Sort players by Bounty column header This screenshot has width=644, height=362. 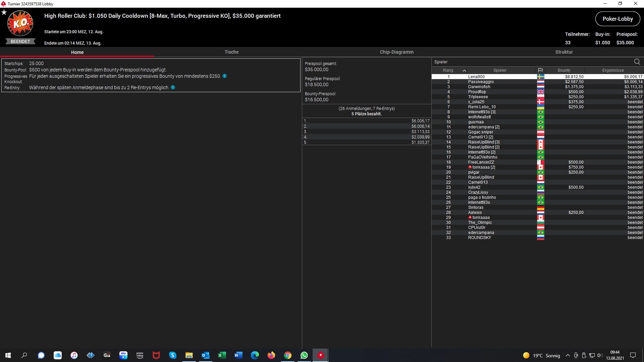pos(564,70)
